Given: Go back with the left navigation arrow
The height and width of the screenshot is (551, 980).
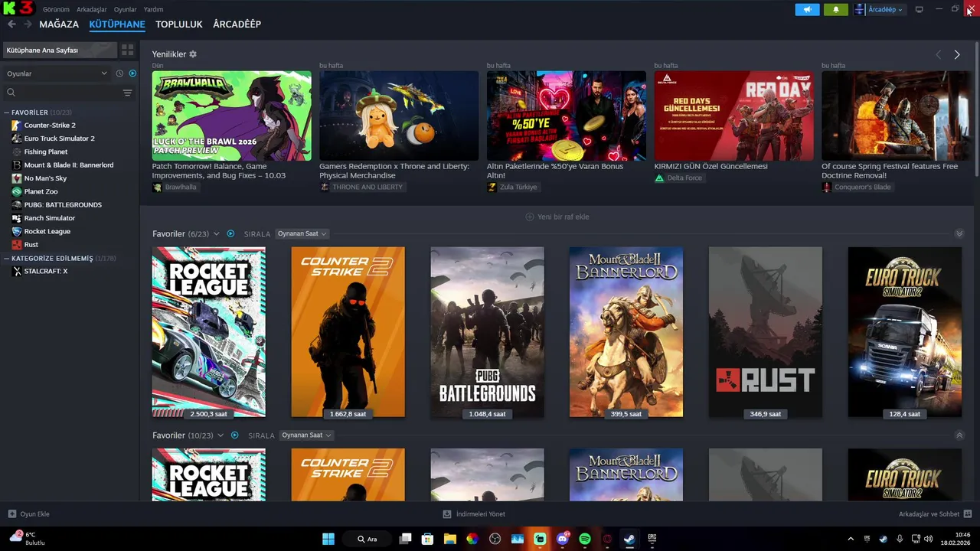Looking at the screenshot, I should [11, 24].
